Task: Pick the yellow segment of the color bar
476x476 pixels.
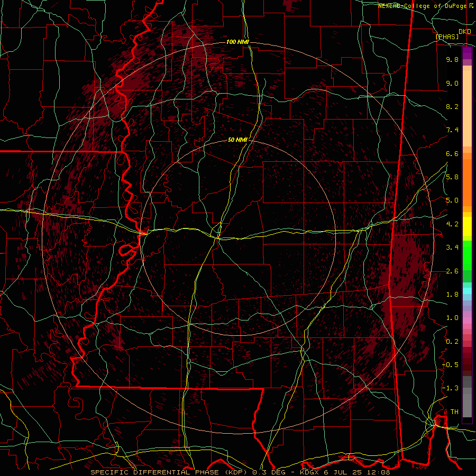Action: [x=467, y=227]
